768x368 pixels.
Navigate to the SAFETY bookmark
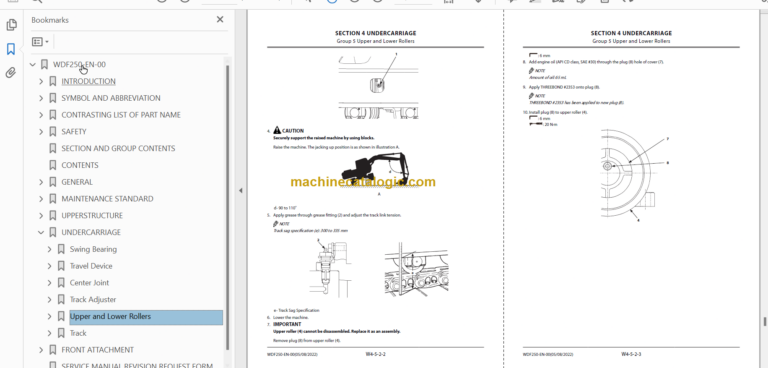74,131
